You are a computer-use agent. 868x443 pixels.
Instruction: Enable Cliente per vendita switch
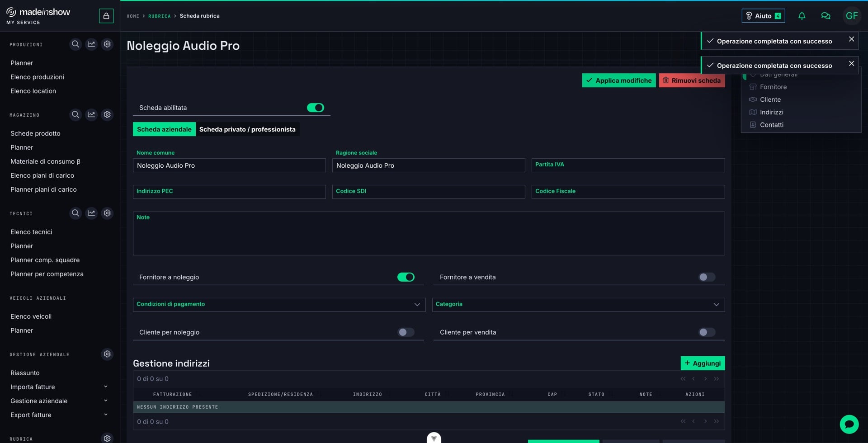707,332
